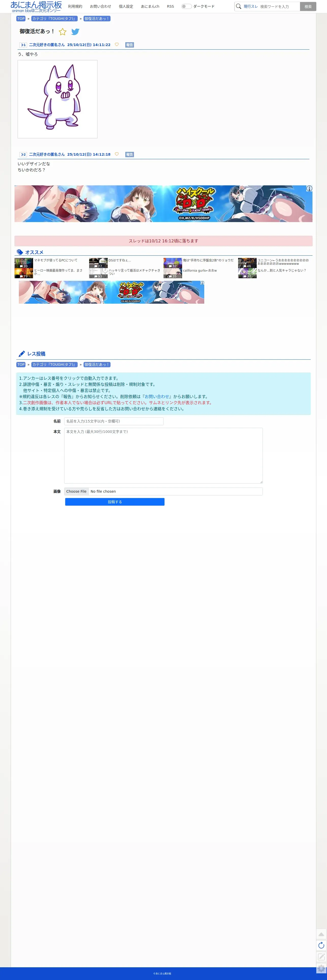The height and width of the screenshot is (980, 327).
Task: Open the RSS feed link
Action: click(170, 6)
